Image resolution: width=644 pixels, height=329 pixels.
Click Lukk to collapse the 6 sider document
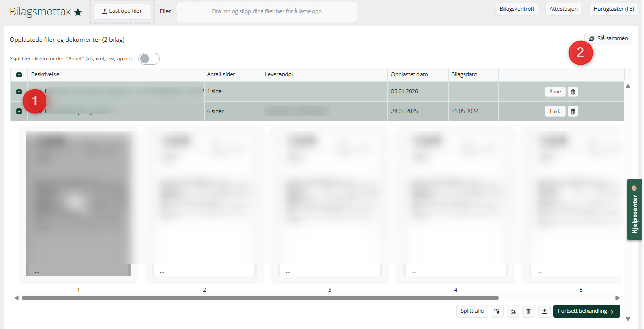pyautogui.click(x=555, y=111)
